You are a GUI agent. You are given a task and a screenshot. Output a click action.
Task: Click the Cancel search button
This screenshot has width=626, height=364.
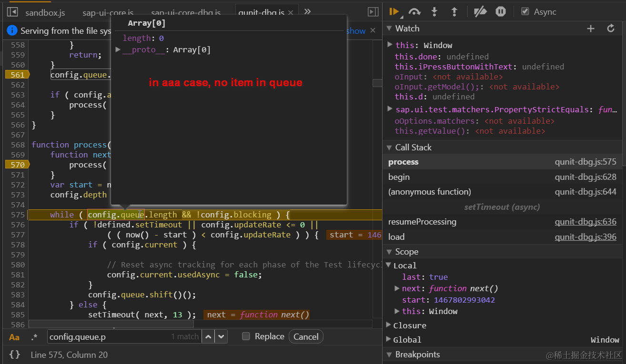(306, 336)
